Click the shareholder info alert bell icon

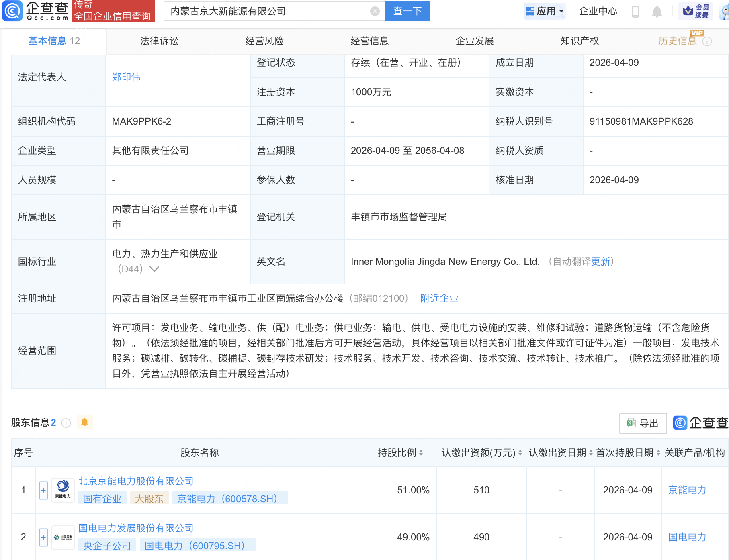84,422
